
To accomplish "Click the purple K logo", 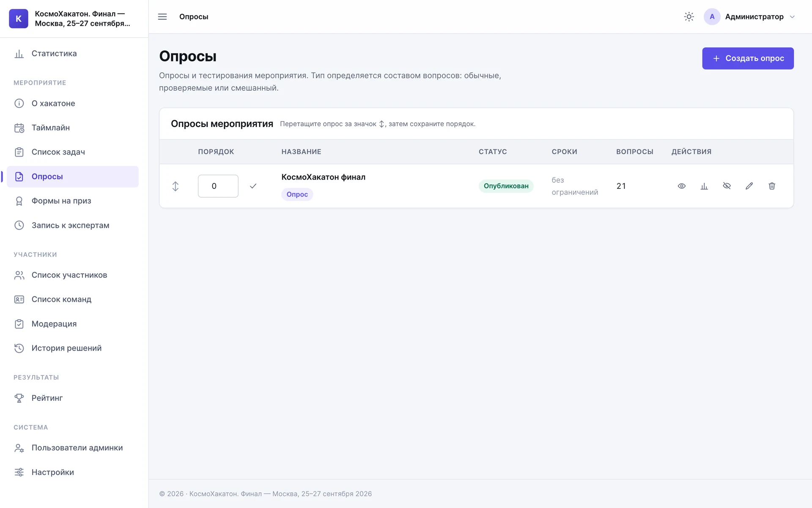I will pos(19,19).
